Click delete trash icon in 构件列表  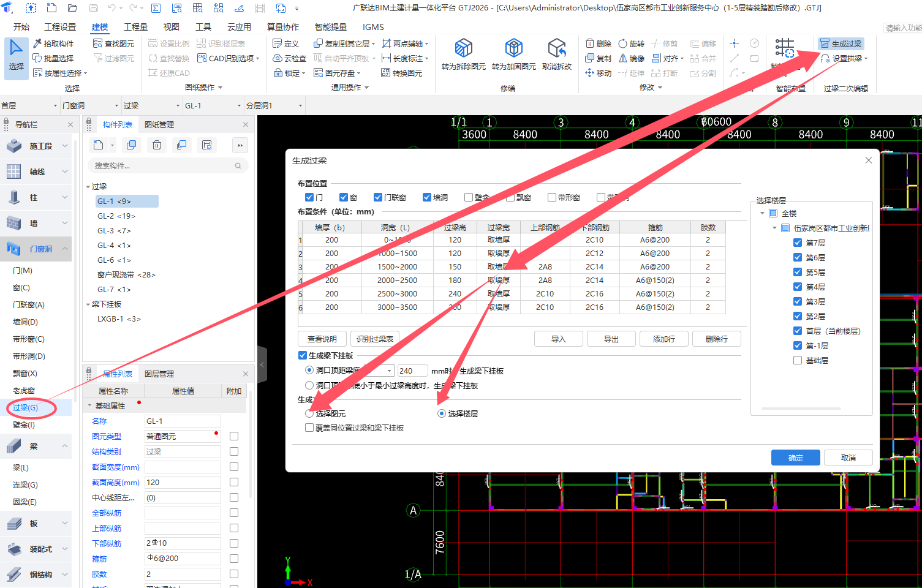pos(157,145)
